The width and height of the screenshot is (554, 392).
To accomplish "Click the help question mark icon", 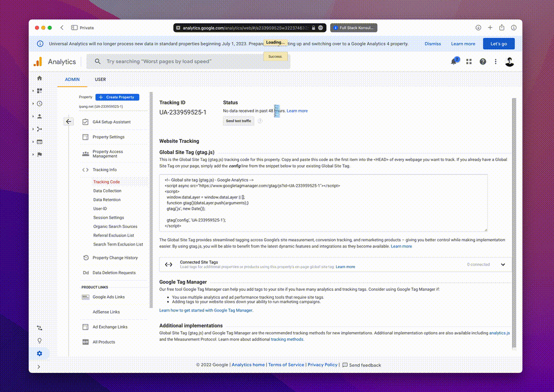I will 483,61.
